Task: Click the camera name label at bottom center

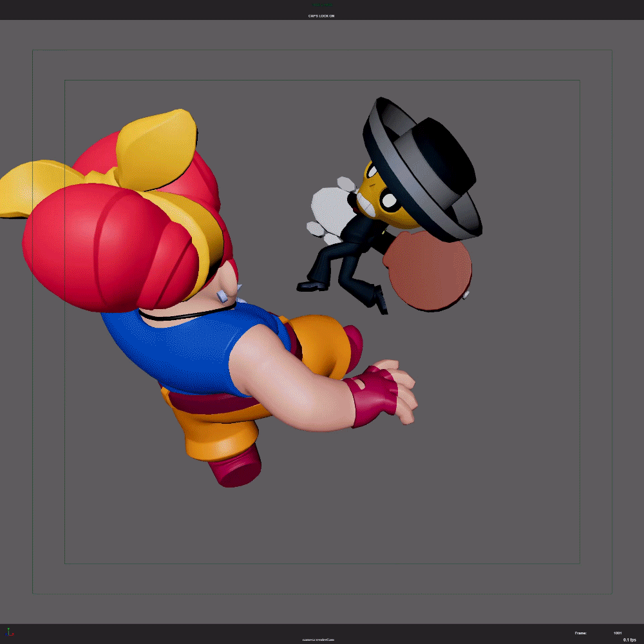Action: [318, 639]
